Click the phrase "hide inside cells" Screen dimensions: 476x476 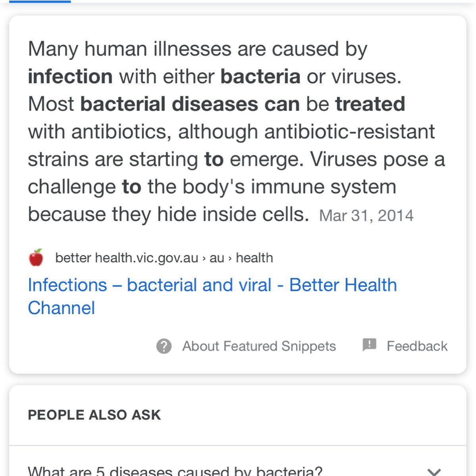(233, 214)
